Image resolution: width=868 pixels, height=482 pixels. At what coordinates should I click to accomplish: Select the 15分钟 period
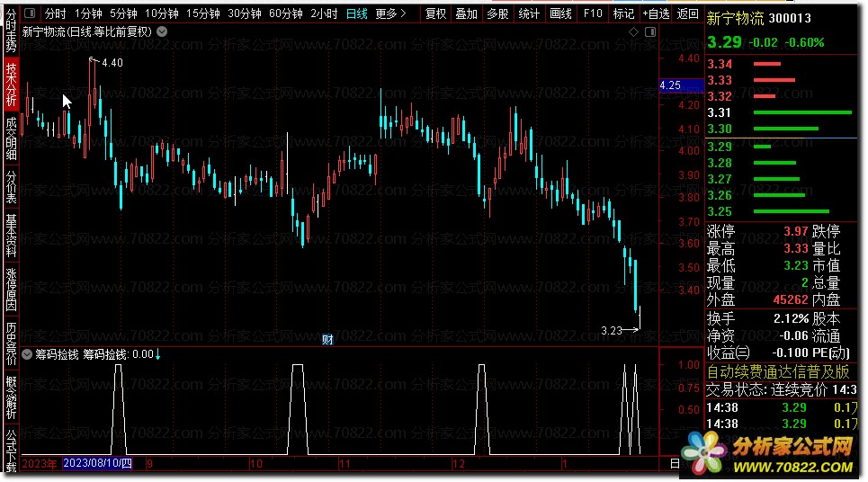(202, 13)
